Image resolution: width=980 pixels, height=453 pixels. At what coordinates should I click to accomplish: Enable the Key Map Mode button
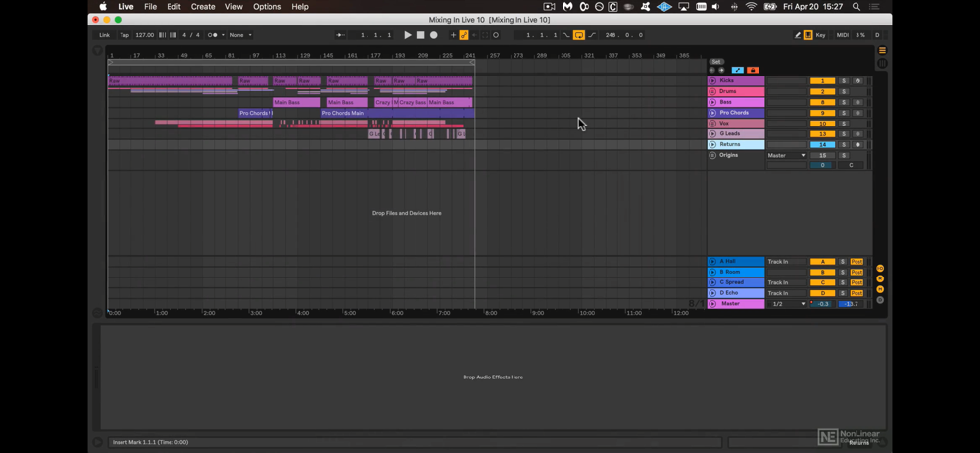(820, 35)
